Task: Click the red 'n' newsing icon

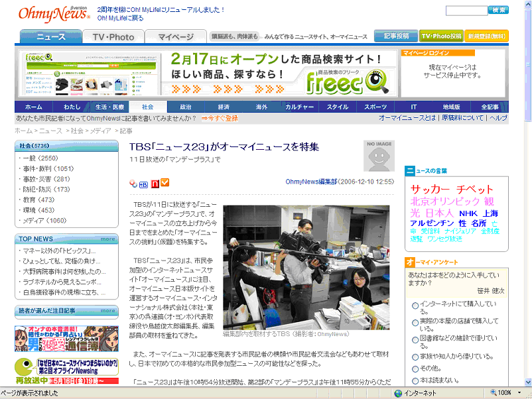Action: click(155, 184)
